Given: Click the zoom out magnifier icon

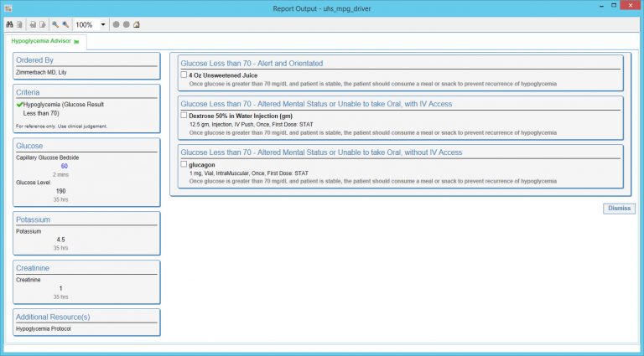Looking at the screenshot, I should pos(55,24).
